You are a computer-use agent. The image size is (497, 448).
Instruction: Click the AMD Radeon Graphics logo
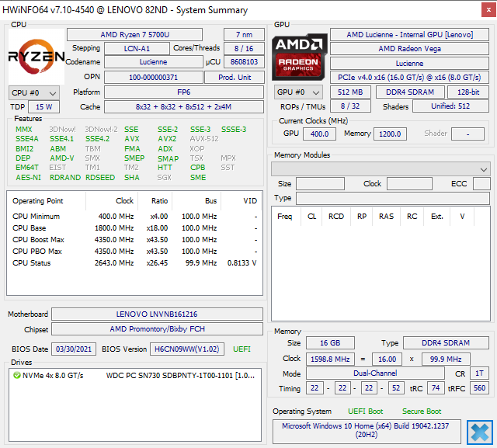click(x=299, y=57)
